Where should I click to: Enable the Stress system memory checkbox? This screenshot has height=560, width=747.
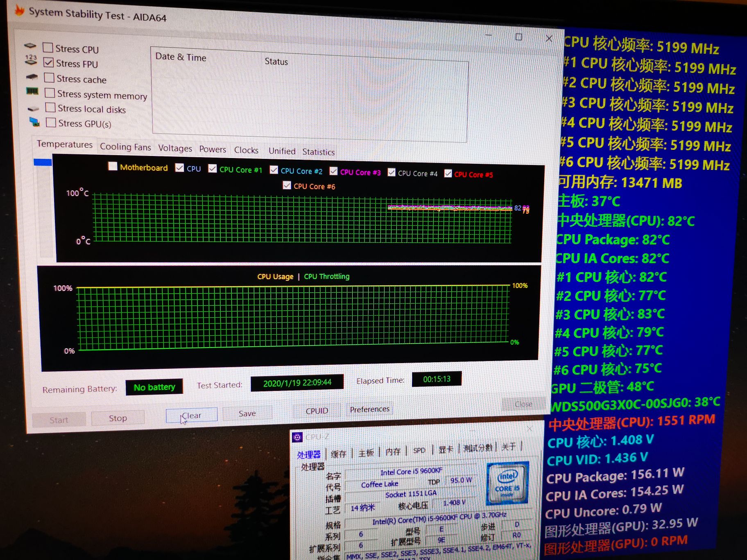click(50, 93)
